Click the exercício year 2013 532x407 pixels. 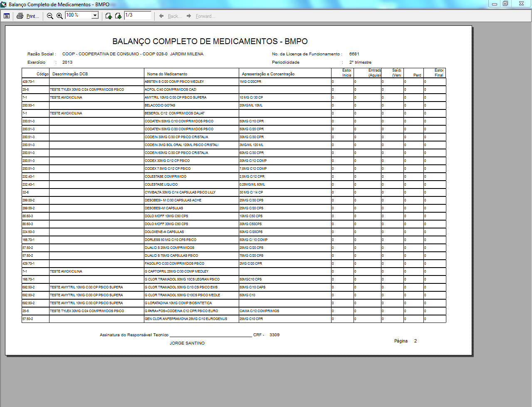pos(67,62)
